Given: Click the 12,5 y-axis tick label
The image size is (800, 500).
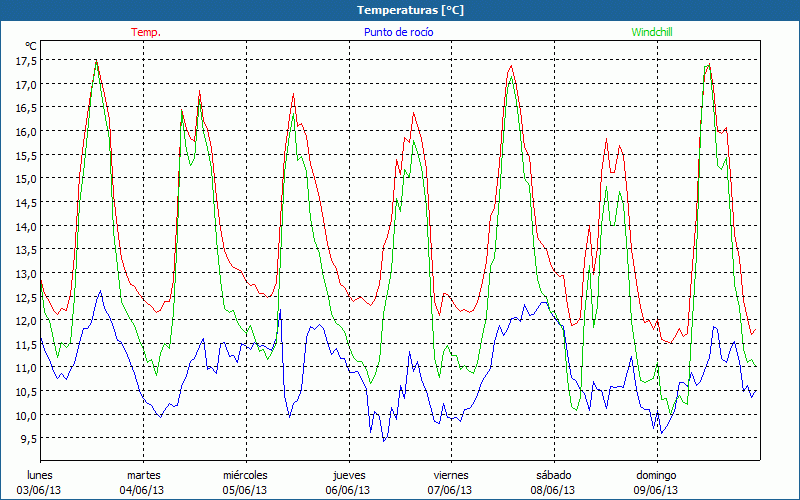Looking at the screenshot, I should 26,296.
